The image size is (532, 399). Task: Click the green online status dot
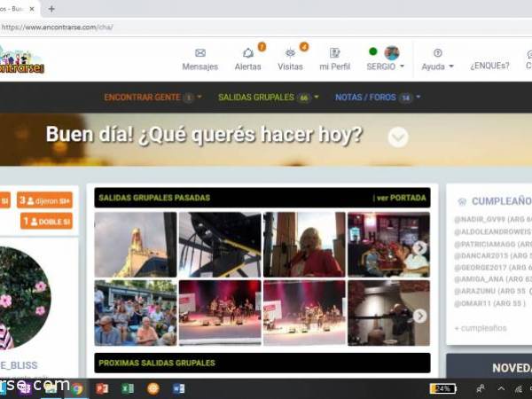point(373,51)
